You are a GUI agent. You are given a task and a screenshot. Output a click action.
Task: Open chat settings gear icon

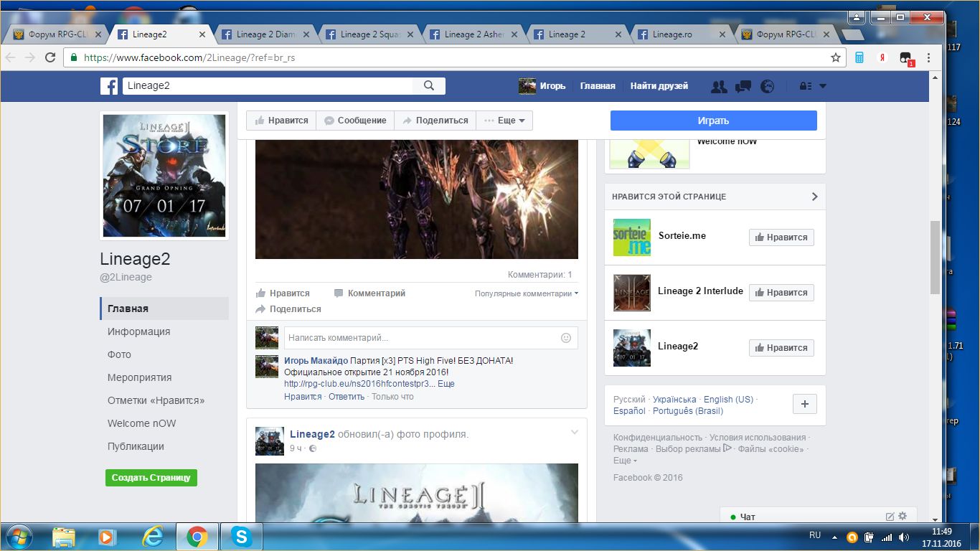point(903,516)
